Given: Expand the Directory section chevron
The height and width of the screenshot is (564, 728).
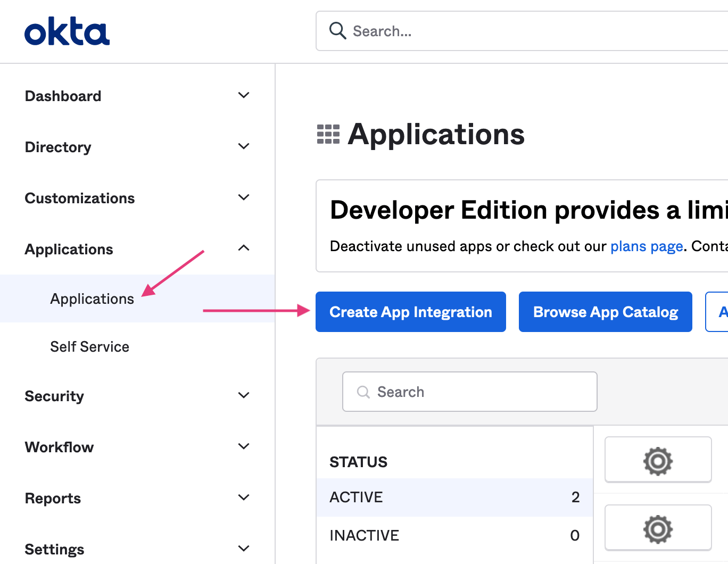Looking at the screenshot, I should (244, 146).
